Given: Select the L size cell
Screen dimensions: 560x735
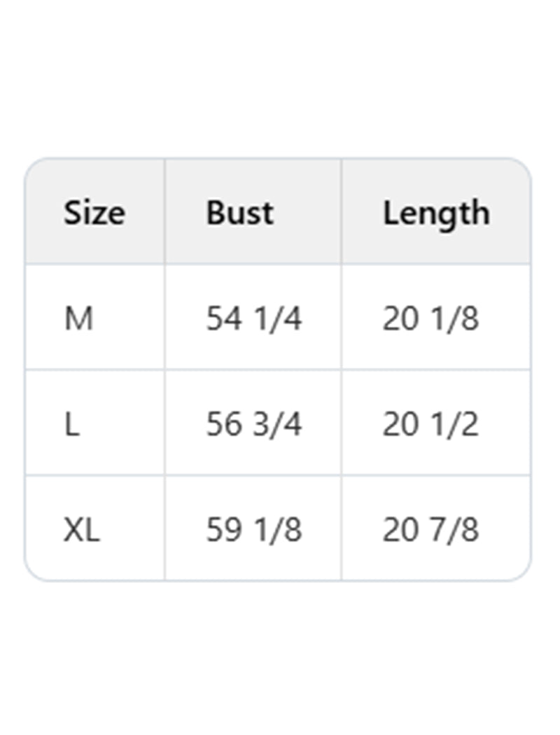Looking at the screenshot, I should [72, 425].
